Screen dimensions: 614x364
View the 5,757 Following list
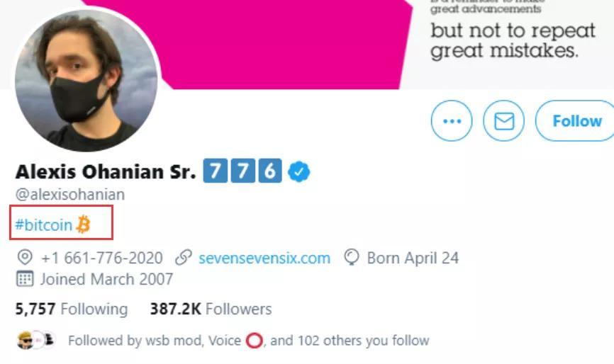(x=71, y=309)
